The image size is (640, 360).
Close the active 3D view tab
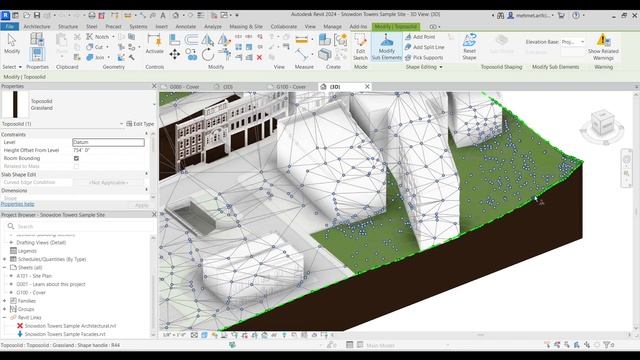pos(367,87)
